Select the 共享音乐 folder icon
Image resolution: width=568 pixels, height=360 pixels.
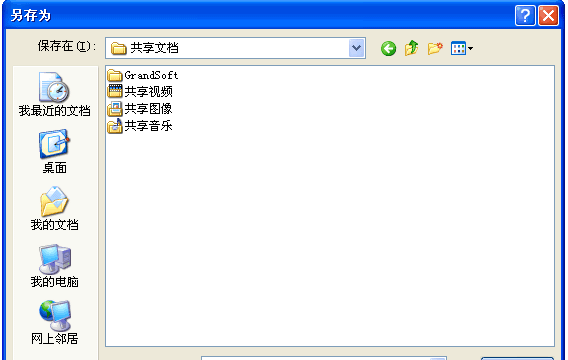pyautogui.click(x=115, y=126)
